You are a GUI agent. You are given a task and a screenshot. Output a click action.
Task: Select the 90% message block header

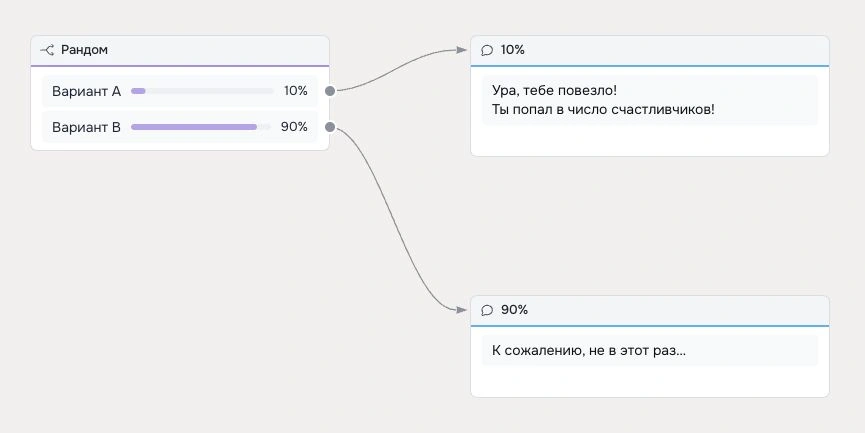(x=650, y=311)
